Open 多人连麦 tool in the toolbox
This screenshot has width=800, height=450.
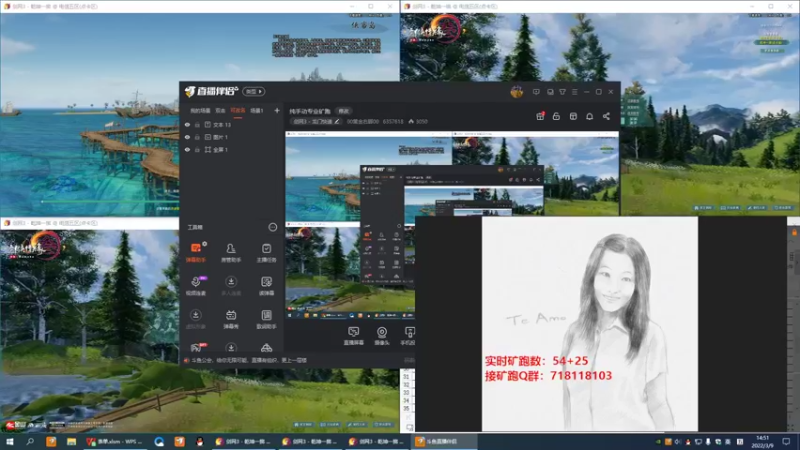point(231,286)
